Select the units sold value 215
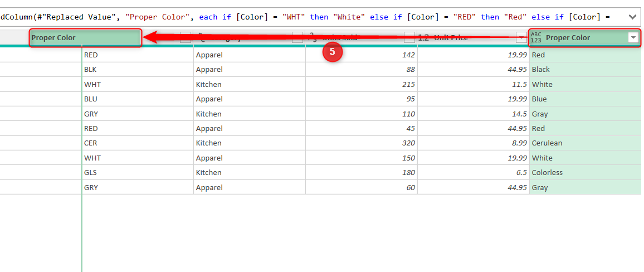Viewport: 644px width, 272px height. coord(362,84)
